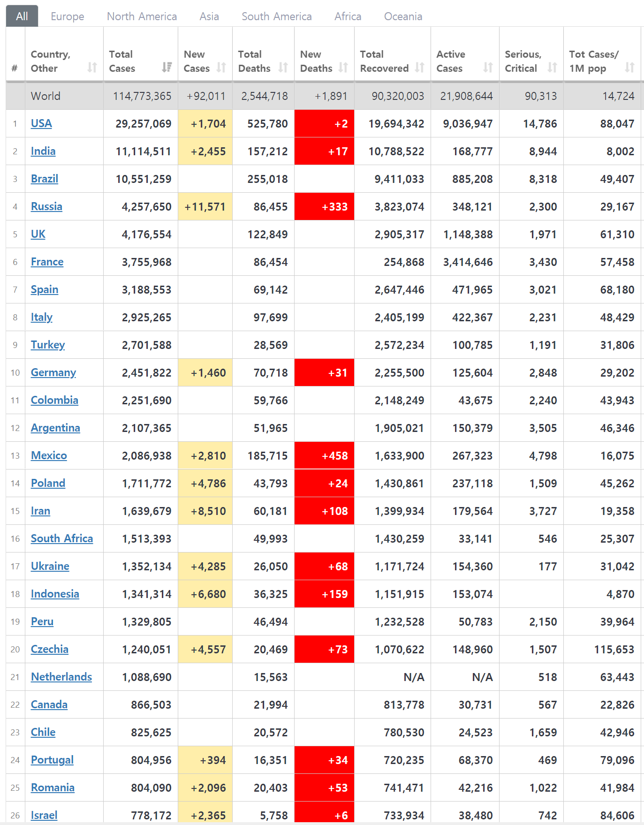This screenshot has height=825, width=644.
Task: Switch to the Oceania tab
Action: (403, 16)
